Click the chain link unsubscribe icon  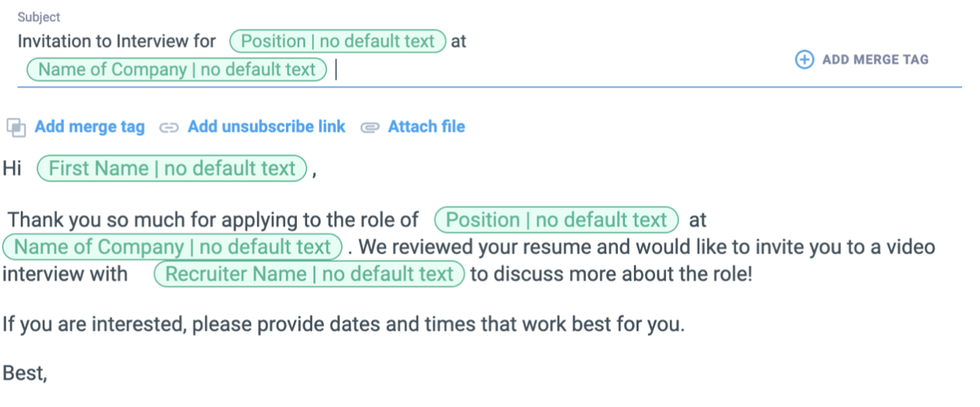tap(169, 127)
